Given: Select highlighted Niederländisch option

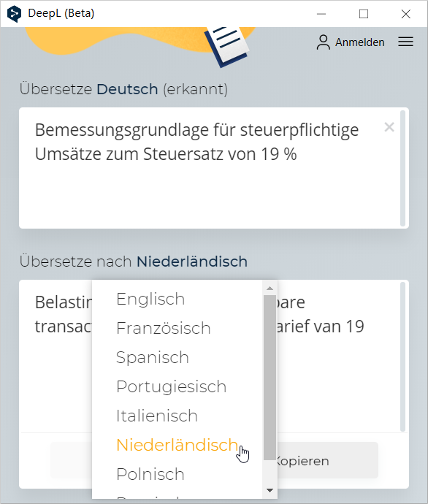Looking at the screenshot, I should click(x=177, y=445).
